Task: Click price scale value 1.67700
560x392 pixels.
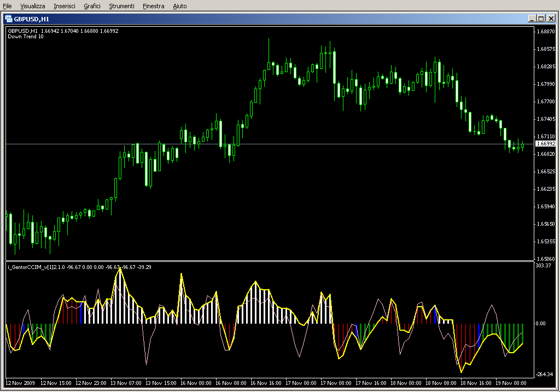Action: tap(546, 101)
